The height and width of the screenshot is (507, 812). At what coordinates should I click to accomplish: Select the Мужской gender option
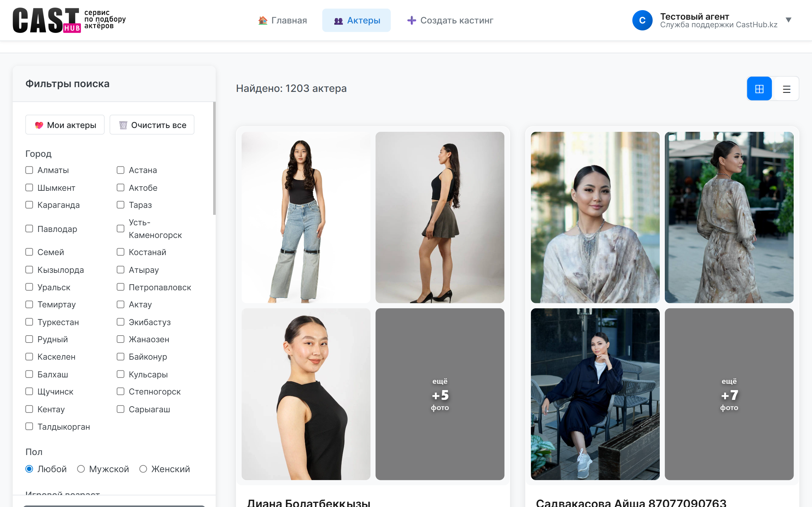point(81,469)
